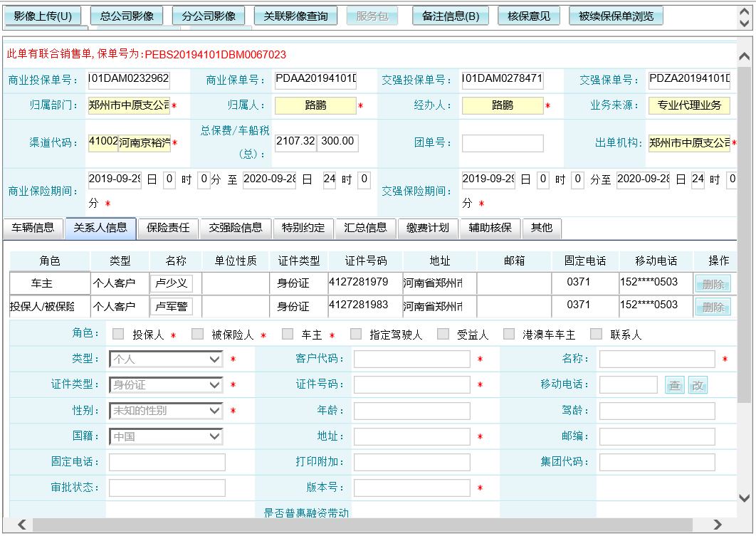Open 核保意见 from the top toolbar

click(529, 16)
